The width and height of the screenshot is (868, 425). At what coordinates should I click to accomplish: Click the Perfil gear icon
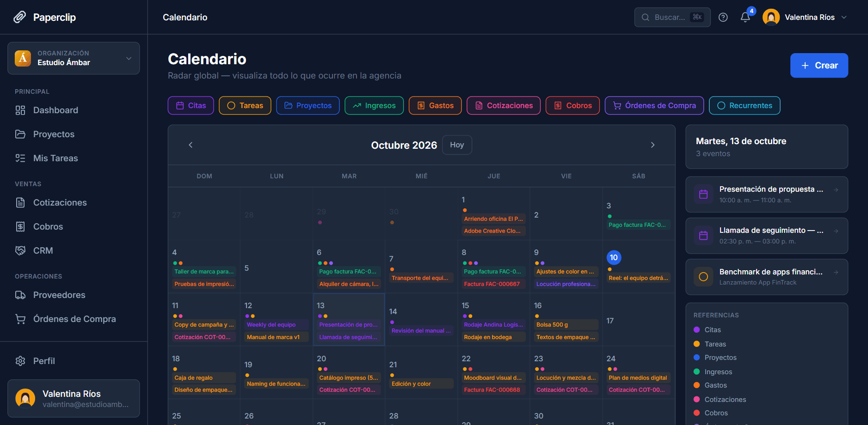(20, 361)
